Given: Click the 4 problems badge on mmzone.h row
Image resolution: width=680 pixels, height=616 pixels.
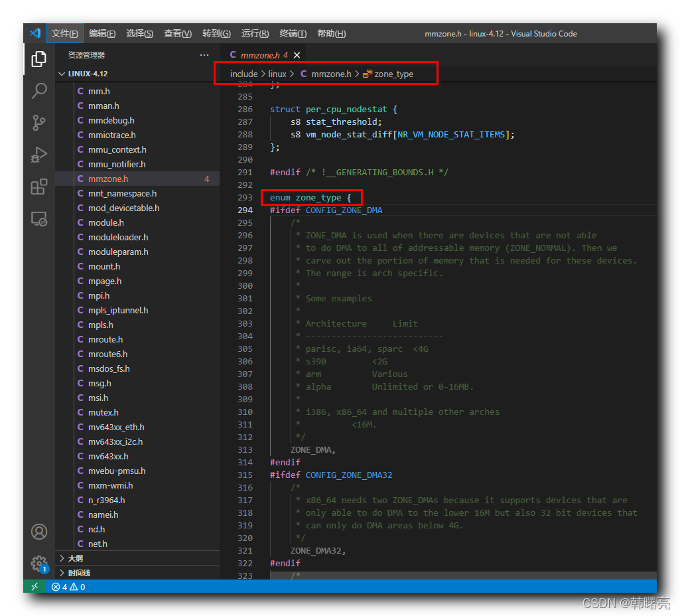Looking at the screenshot, I should pos(207,179).
